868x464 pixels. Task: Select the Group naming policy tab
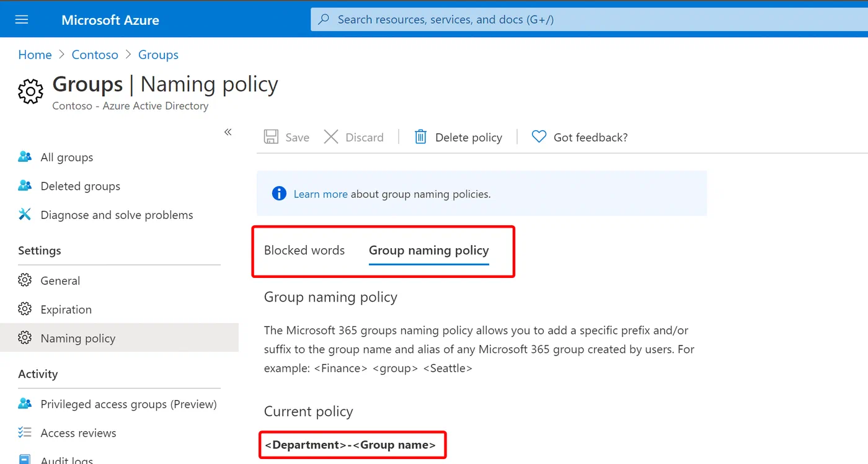click(x=429, y=250)
